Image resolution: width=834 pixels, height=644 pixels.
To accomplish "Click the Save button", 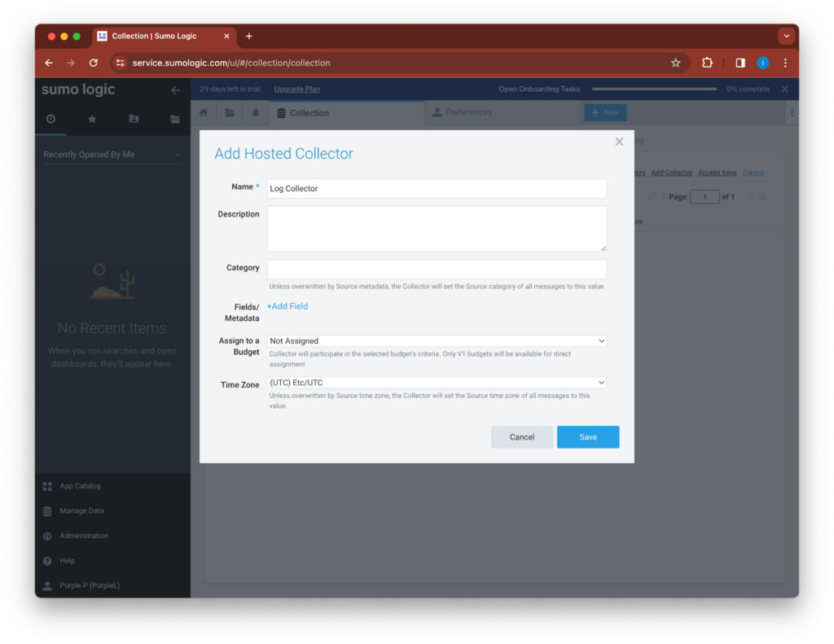I will (x=588, y=437).
